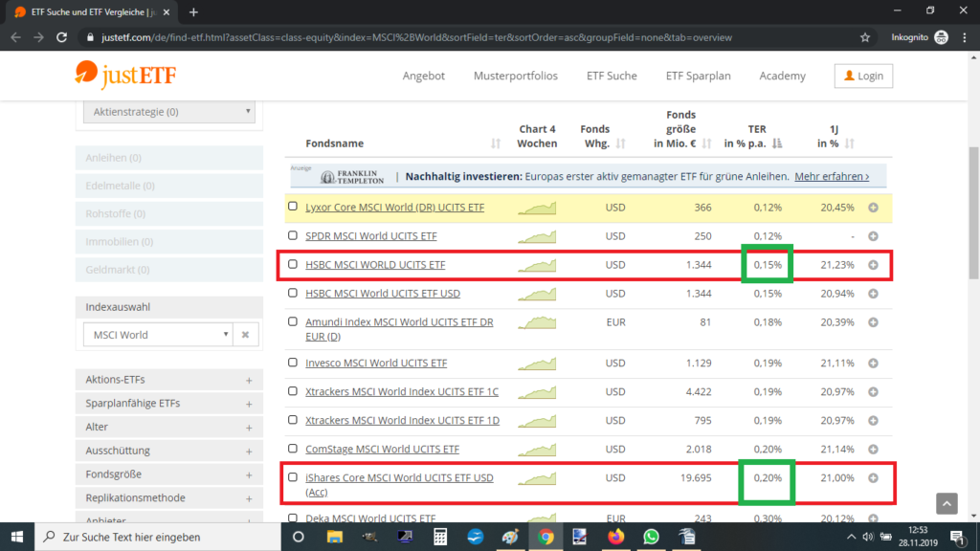Click the justETF logo
This screenshot has width=980, height=551.
click(125, 75)
